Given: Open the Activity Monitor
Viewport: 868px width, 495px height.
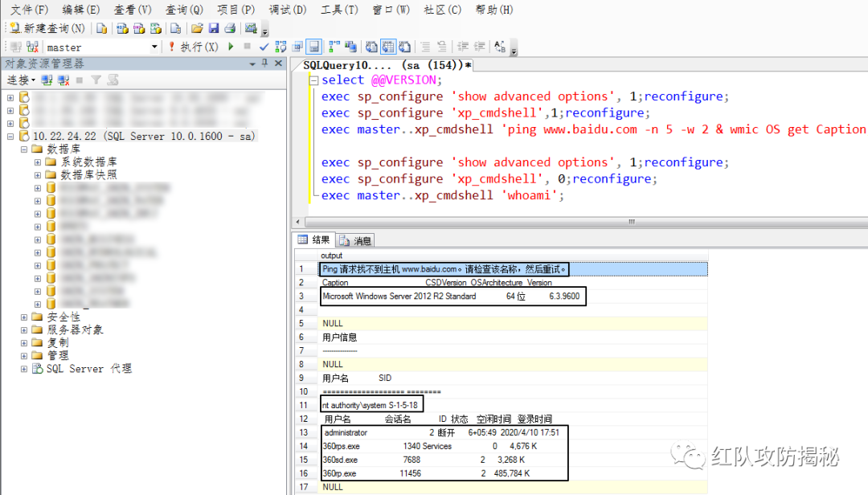Looking at the screenshot, I should [251, 28].
